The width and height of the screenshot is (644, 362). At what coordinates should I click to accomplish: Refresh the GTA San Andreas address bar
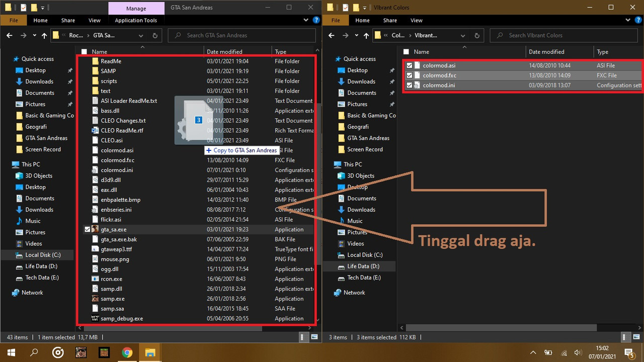click(155, 36)
